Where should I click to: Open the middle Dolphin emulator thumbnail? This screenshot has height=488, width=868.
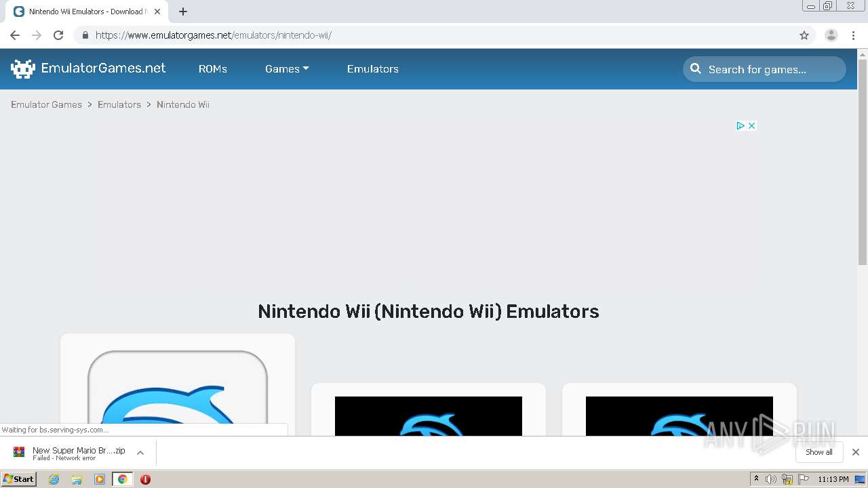click(429, 416)
